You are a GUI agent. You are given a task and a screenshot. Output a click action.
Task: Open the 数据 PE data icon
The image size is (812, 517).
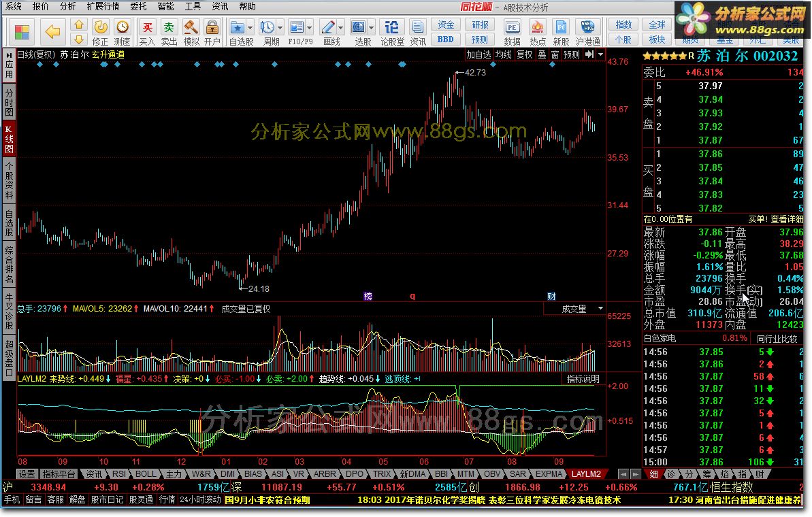(512, 32)
